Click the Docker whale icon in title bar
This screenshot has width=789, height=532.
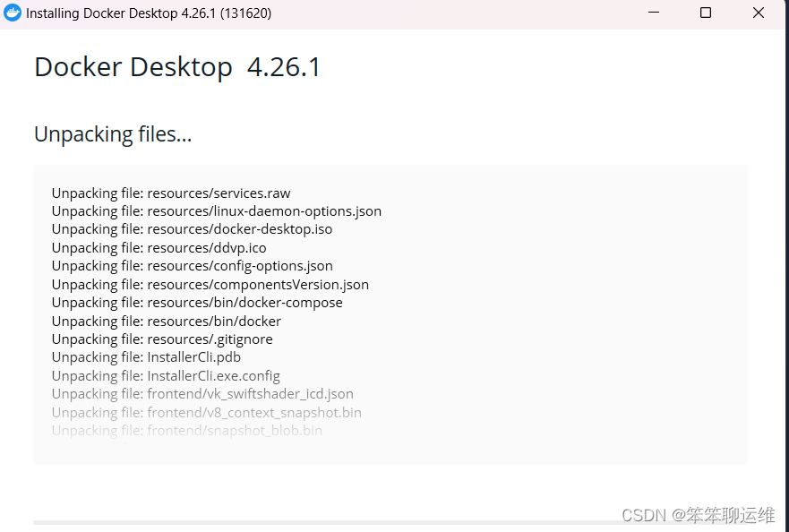click(12, 13)
